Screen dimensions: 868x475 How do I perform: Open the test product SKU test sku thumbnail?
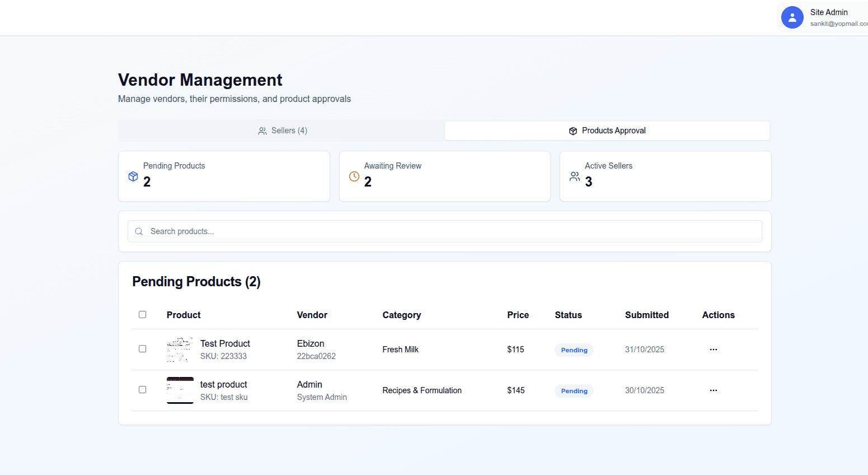180,390
